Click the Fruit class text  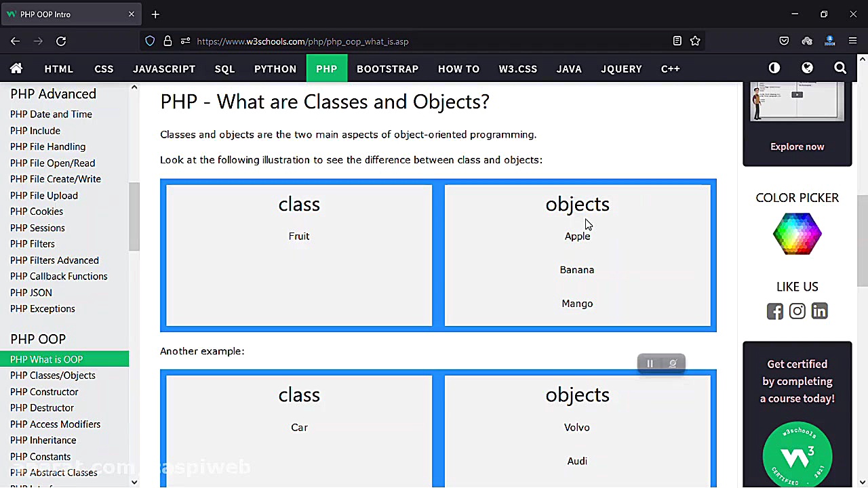click(x=299, y=237)
